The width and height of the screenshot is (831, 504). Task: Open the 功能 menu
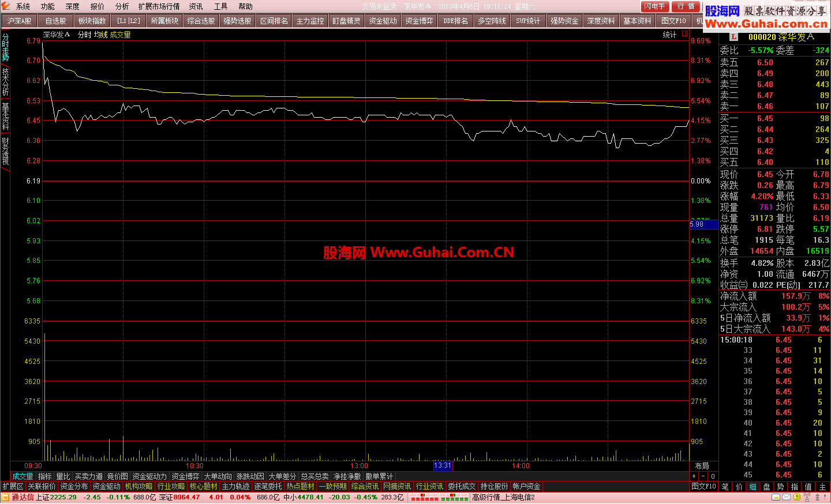tap(48, 6)
